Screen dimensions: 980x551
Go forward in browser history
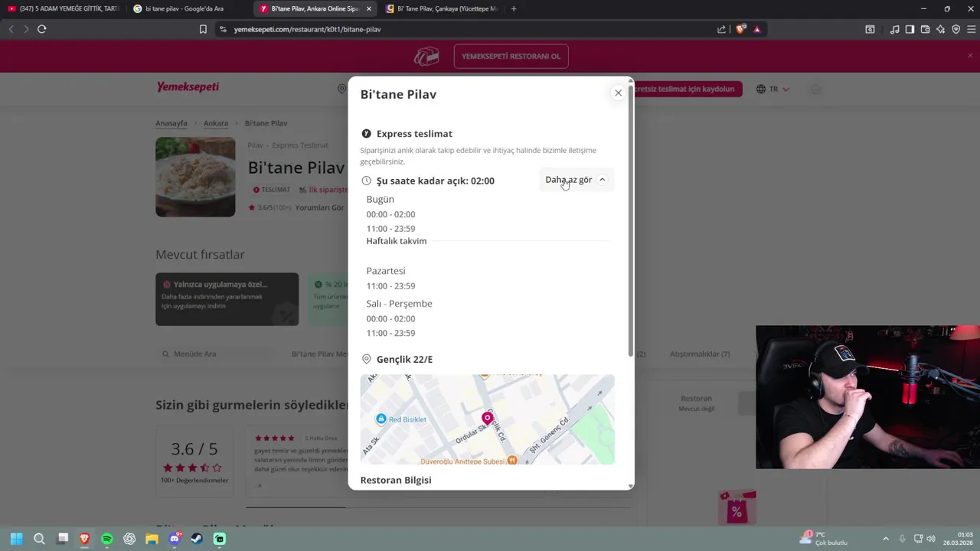[x=26, y=29]
